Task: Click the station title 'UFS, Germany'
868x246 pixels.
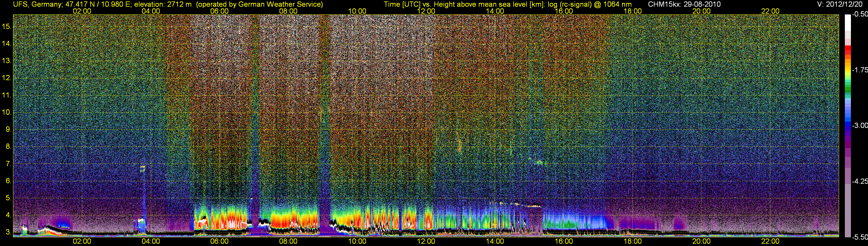Action: tap(37, 4)
